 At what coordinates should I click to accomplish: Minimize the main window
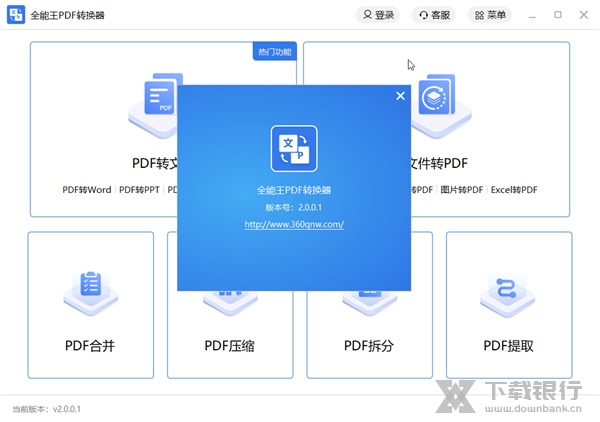[532, 15]
